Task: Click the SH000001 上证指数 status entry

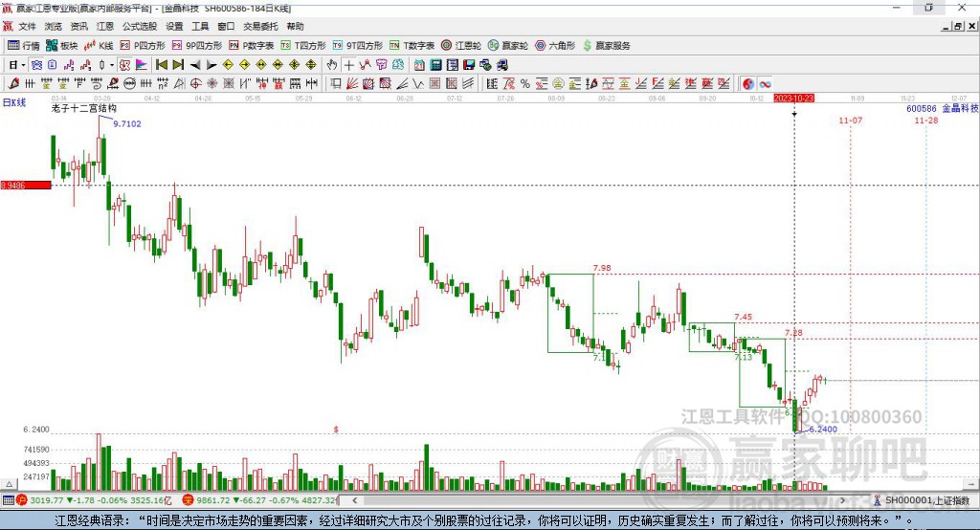Action: click(922, 500)
